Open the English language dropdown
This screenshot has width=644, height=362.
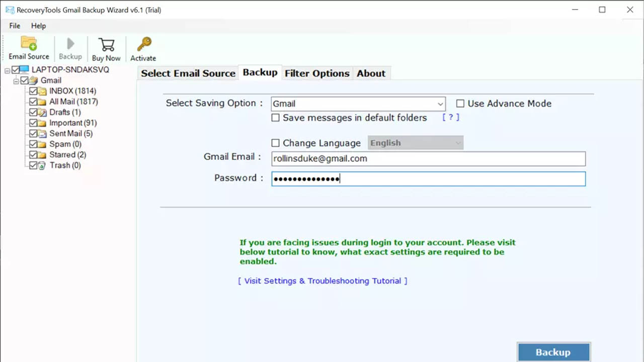click(x=416, y=143)
